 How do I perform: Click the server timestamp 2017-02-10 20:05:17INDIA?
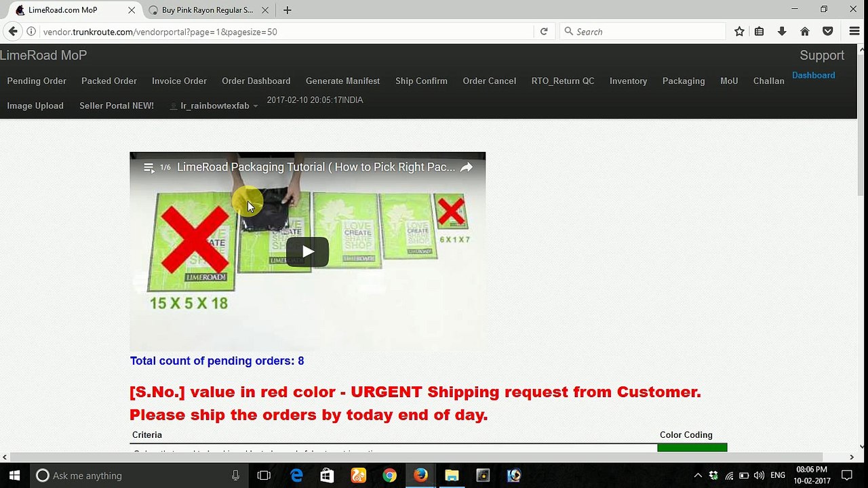coord(315,100)
